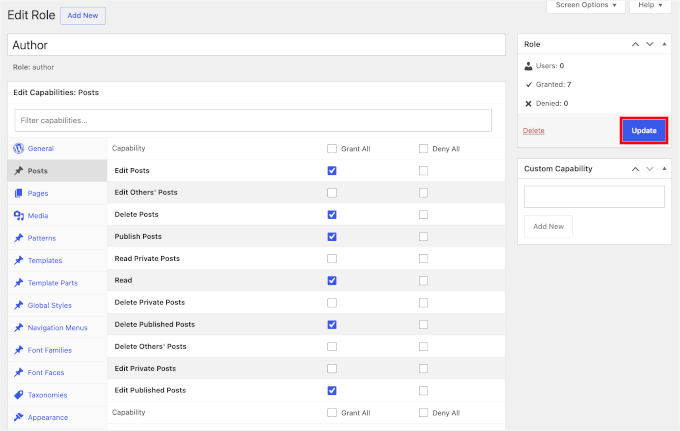Move Custom Capability panel up
The image size is (680, 431).
pos(635,169)
